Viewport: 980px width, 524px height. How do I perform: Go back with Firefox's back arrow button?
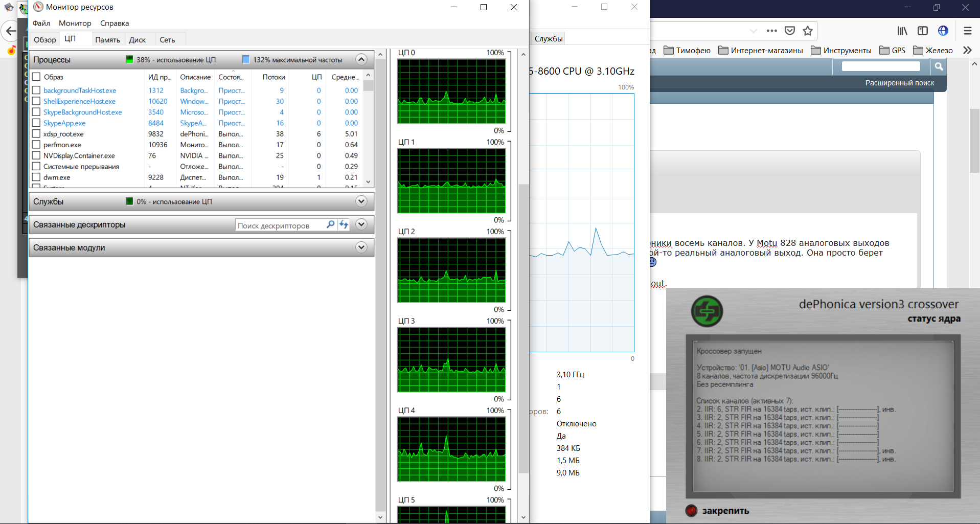click(11, 31)
